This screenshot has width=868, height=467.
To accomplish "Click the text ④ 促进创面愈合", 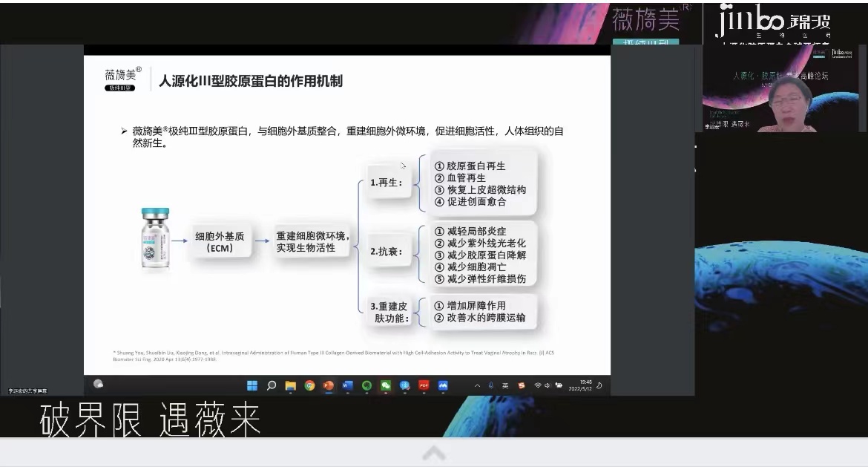I will 470,202.
